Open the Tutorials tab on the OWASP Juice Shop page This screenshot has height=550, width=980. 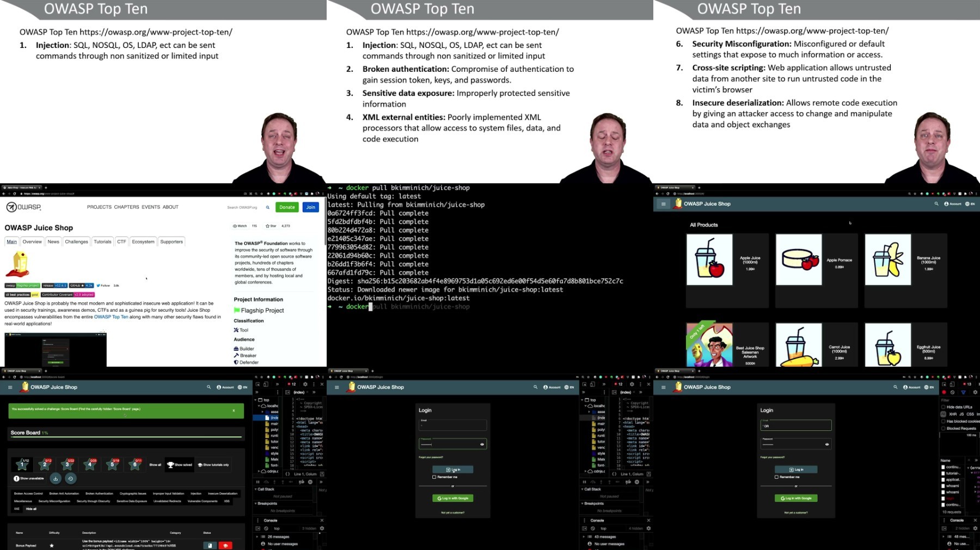click(102, 242)
